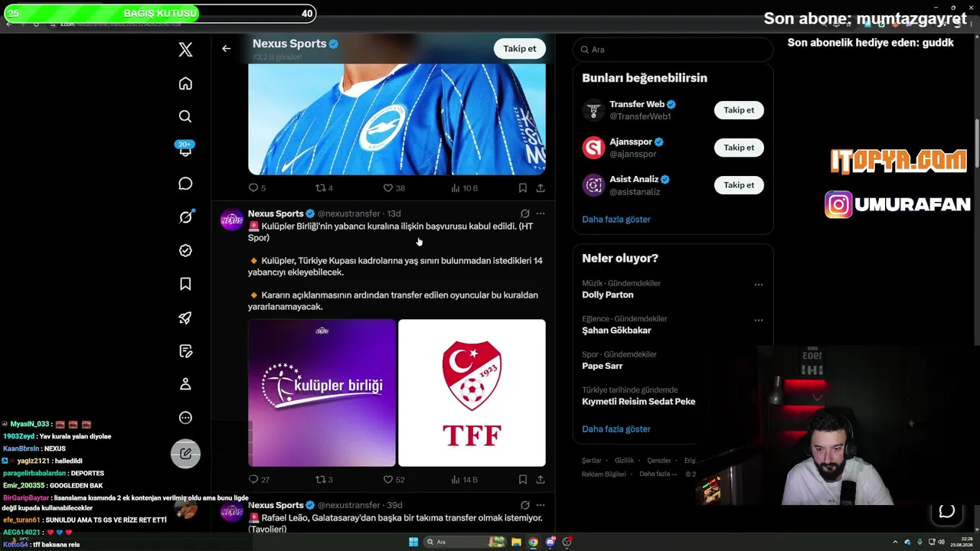Open more options for Şahan Gökbakar trend
Viewport: 980px width, 551px height.
click(x=759, y=320)
